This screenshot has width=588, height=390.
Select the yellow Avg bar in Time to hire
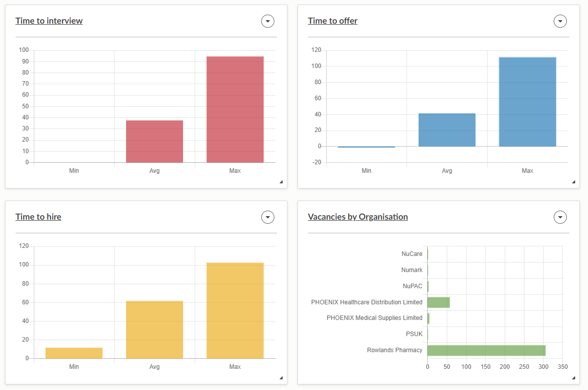pos(154,330)
